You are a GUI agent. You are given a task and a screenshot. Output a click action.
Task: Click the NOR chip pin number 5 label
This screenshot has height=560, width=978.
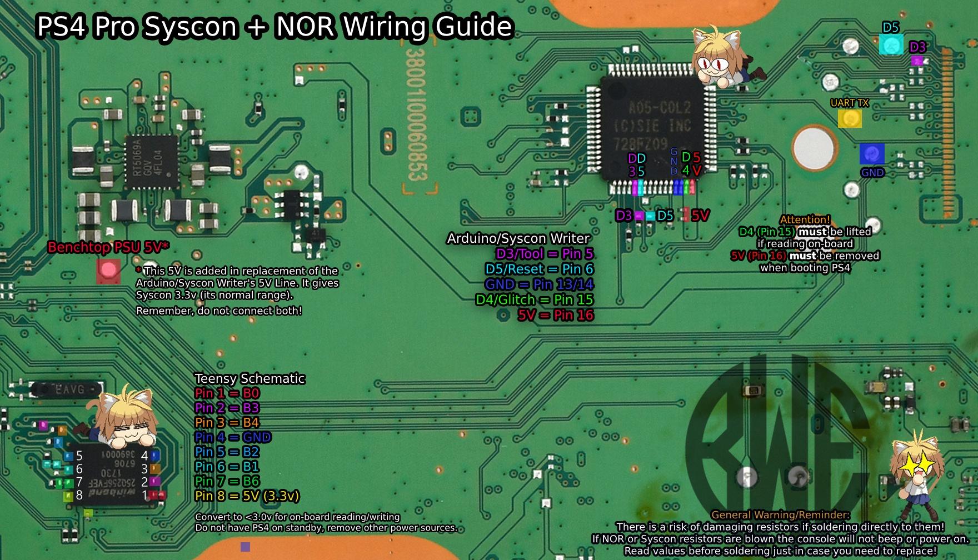[x=79, y=456]
